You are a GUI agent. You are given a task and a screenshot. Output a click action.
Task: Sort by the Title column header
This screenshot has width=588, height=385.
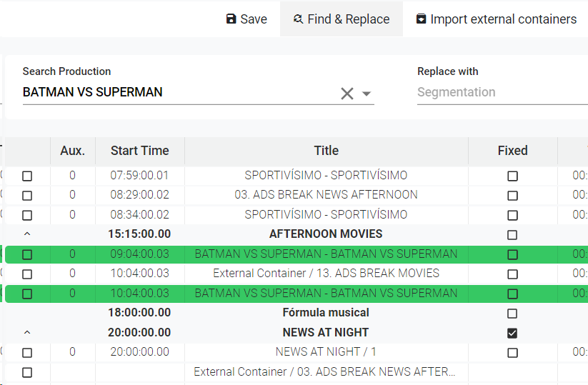click(326, 151)
